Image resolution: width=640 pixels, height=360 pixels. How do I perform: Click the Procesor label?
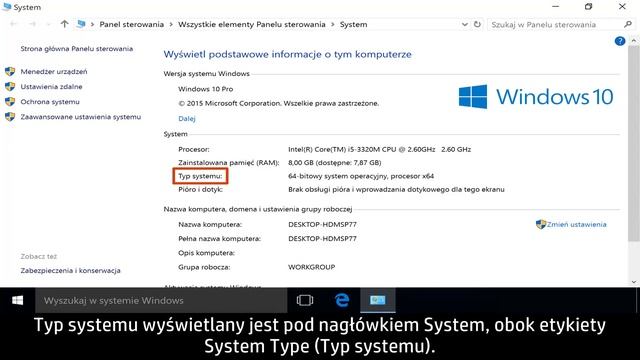[194, 149]
